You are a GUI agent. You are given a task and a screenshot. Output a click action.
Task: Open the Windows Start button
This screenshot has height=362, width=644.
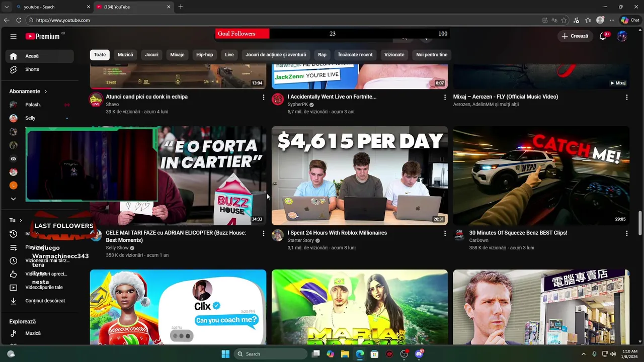tap(225, 354)
